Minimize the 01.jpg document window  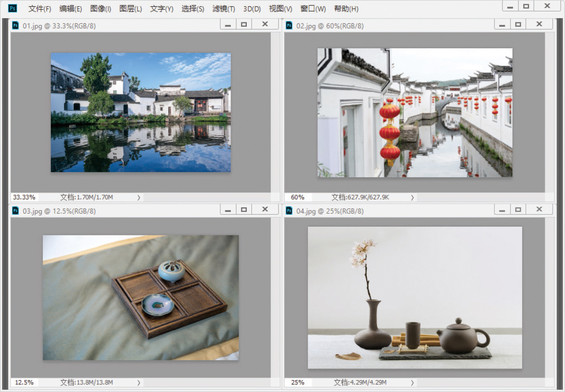click(x=228, y=24)
